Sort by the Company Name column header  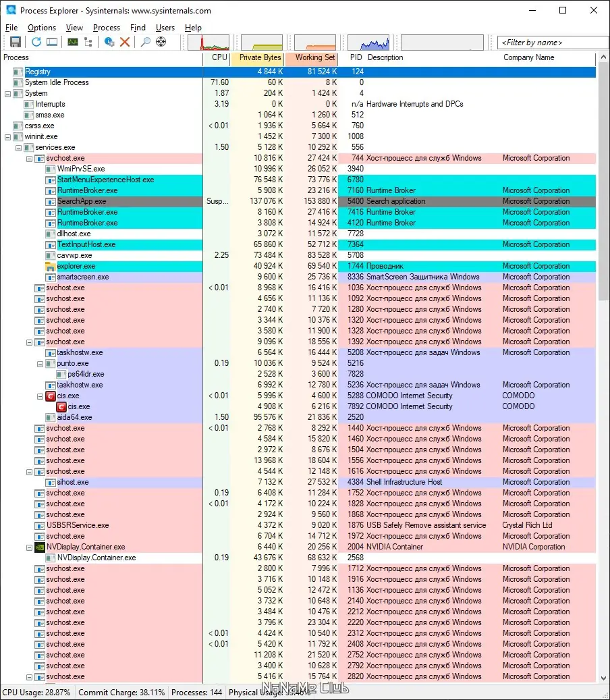548,57
